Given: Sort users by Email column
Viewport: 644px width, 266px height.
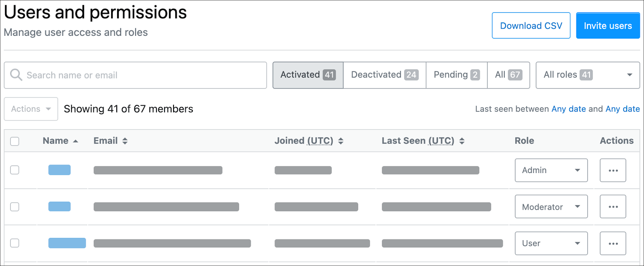Looking at the screenshot, I should tap(125, 141).
